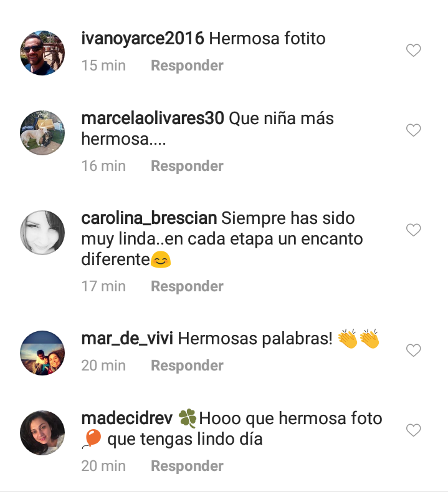The height and width of the screenshot is (494, 448).
Task: Click Responder under marcelaolivares30's comment
Action: (187, 166)
